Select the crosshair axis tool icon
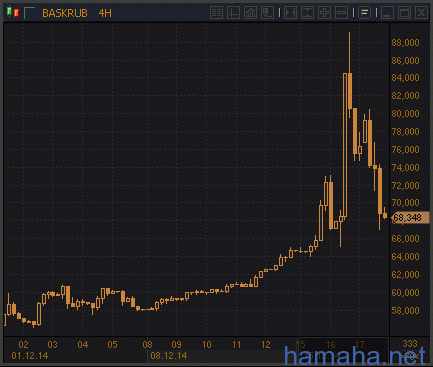433x367 pixels. pyautogui.click(x=233, y=13)
